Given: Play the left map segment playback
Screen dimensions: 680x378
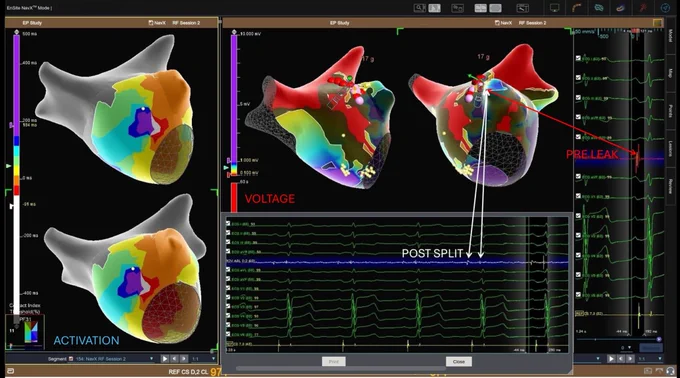Looking at the screenshot, I should (x=164, y=358).
